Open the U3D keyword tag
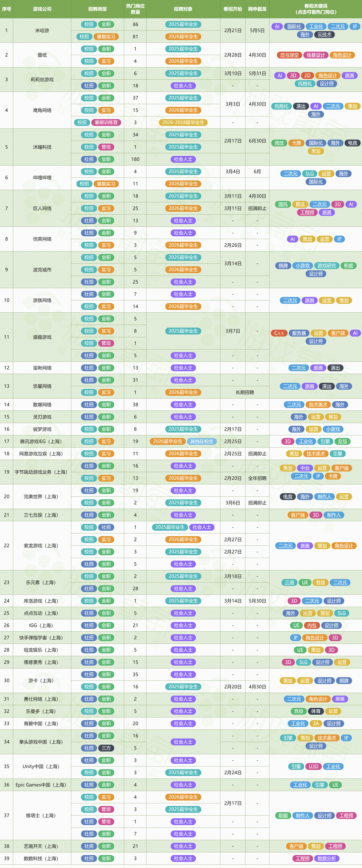The image size is (362, 868). (314, 766)
